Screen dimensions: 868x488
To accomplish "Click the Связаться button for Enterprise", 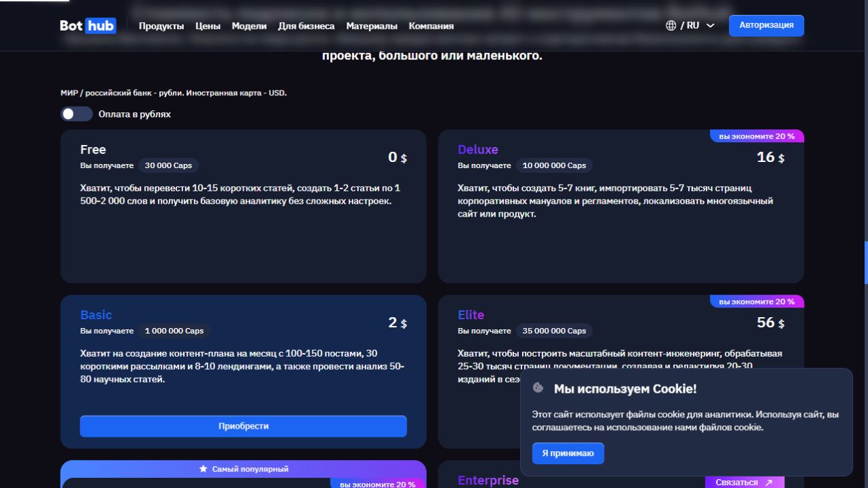I will pos(744,482).
